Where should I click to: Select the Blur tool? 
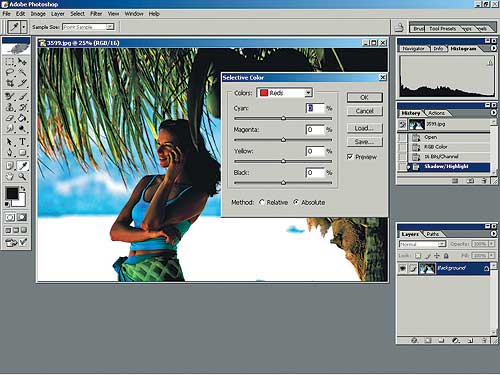[10, 128]
